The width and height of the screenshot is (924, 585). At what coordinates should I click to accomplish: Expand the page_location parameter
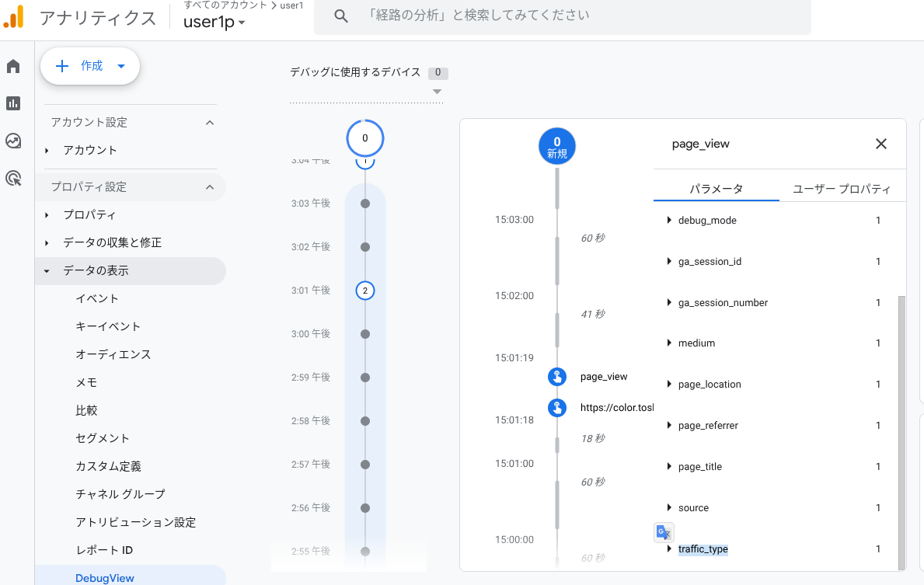point(669,384)
